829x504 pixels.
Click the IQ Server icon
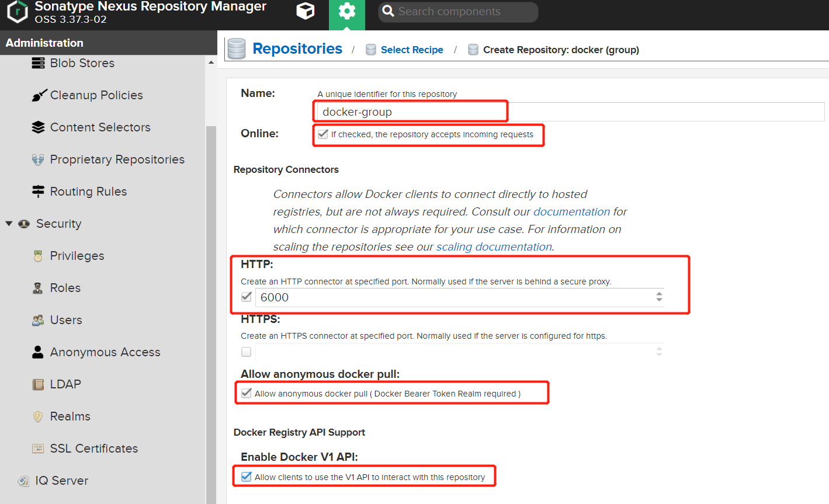coord(23,481)
